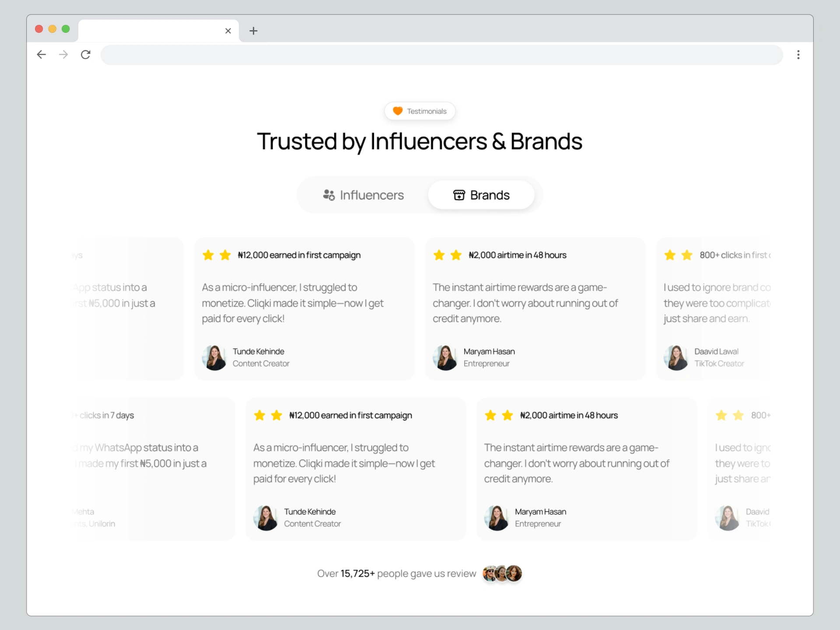This screenshot has height=630, width=840.
Task: Open a new tab with plus icon
Action: [253, 31]
